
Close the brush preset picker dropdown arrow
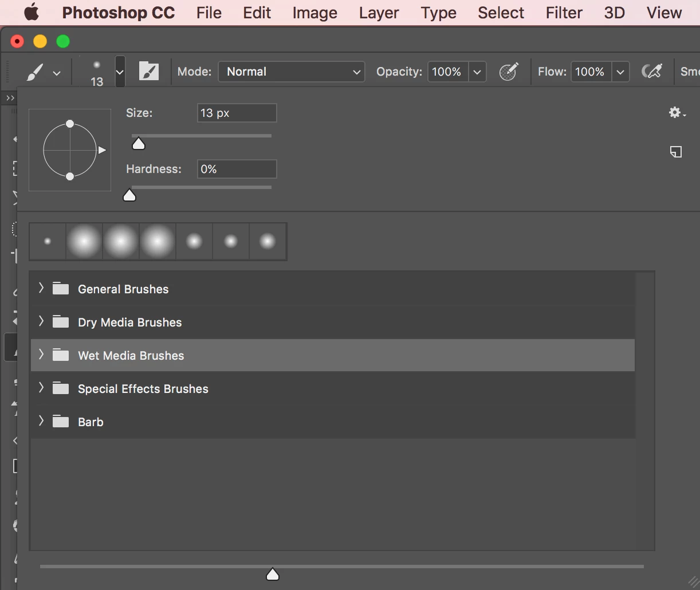click(120, 72)
